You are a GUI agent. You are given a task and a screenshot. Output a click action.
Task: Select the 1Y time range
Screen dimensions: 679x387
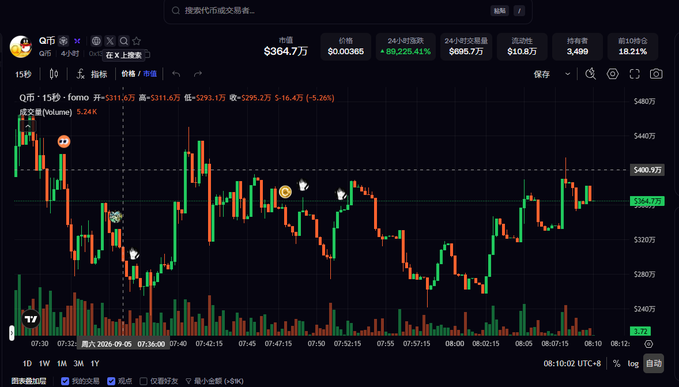[95, 363]
